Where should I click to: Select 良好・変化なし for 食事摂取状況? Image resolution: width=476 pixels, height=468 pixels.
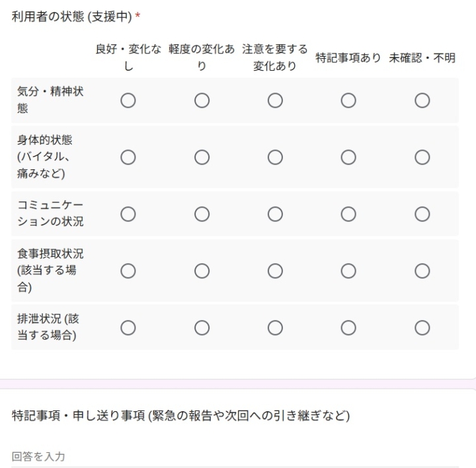[x=128, y=271]
